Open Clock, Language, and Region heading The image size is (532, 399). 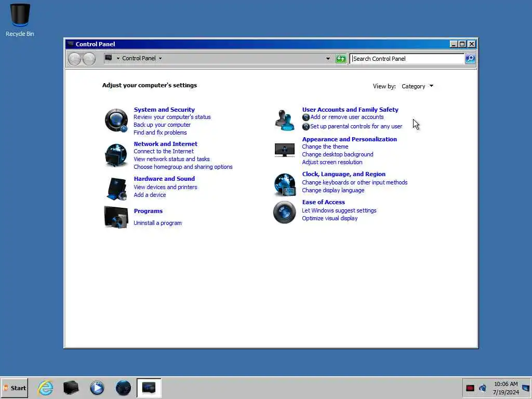click(344, 174)
